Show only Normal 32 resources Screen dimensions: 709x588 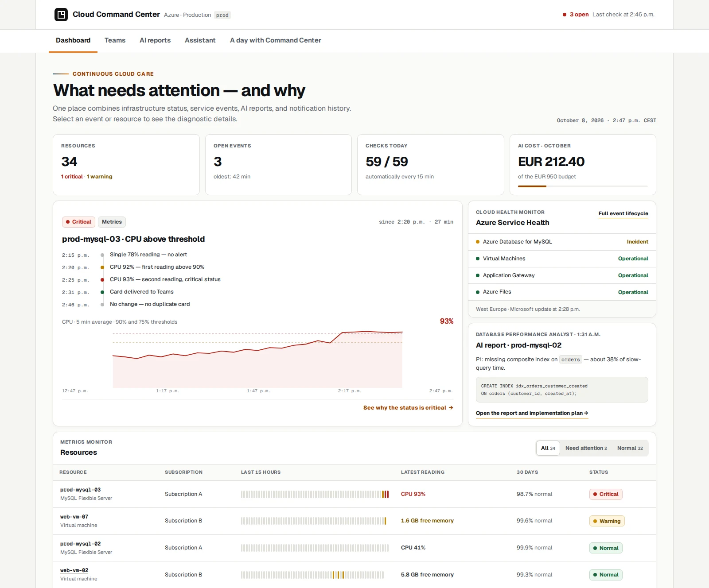(x=630, y=448)
